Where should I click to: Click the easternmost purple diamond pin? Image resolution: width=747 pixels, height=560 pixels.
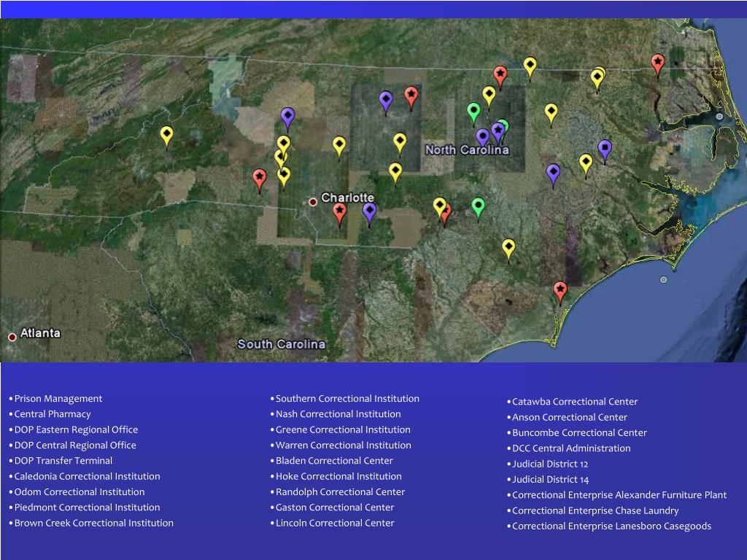tap(553, 175)
